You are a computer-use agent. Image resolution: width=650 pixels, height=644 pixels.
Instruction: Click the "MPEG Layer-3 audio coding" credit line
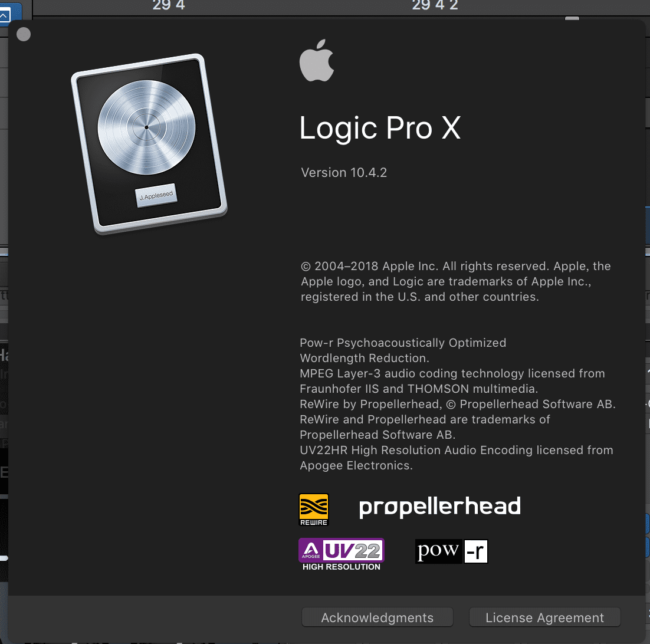452,373
